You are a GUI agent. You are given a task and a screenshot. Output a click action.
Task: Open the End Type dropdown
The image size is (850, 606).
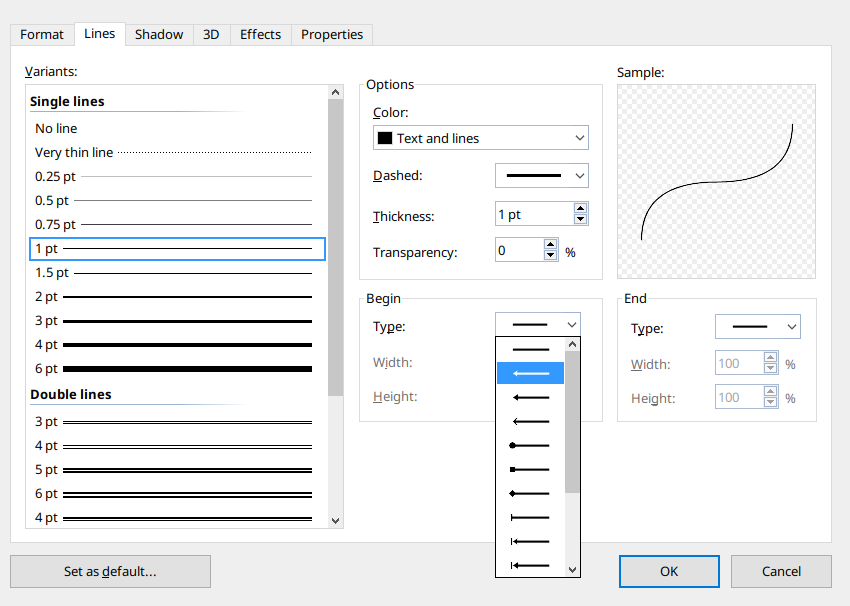coord(757,327)
